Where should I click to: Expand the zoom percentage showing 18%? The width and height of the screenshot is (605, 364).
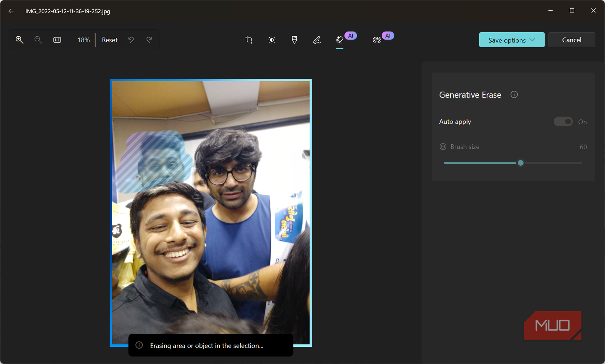point(83,40)
